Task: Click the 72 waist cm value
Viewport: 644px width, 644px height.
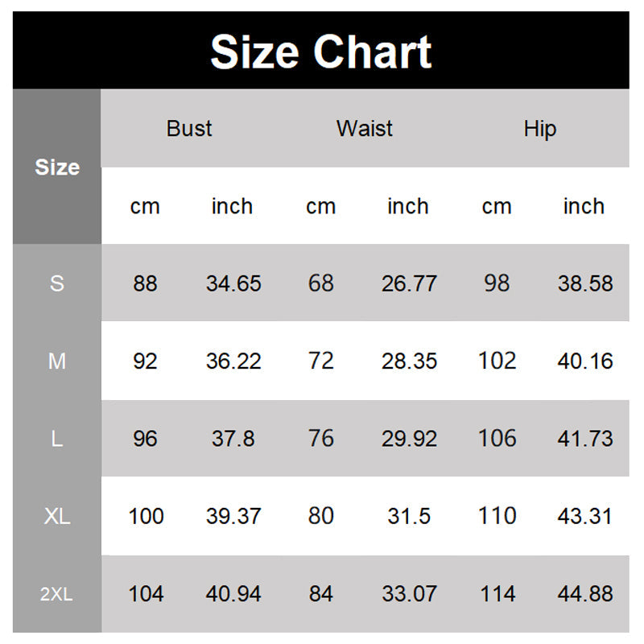Action: (320, 361)
